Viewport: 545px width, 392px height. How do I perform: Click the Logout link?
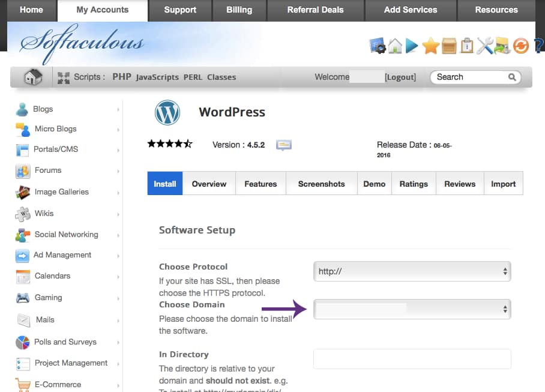click(400, 77)
